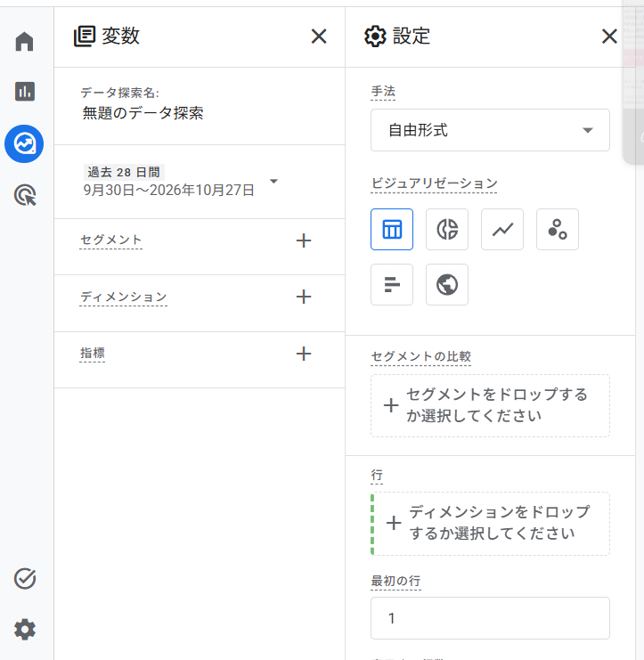Image resolution: width=644 pixels, height=660 pixels.
Task: Add a new 指標 with plus
Action: click(304, 354)
